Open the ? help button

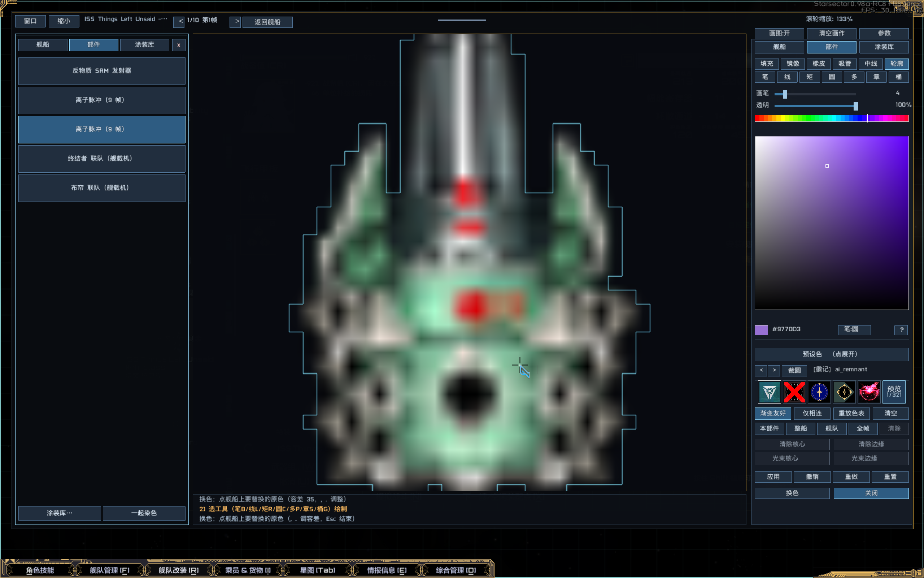[x=902, y=329]
